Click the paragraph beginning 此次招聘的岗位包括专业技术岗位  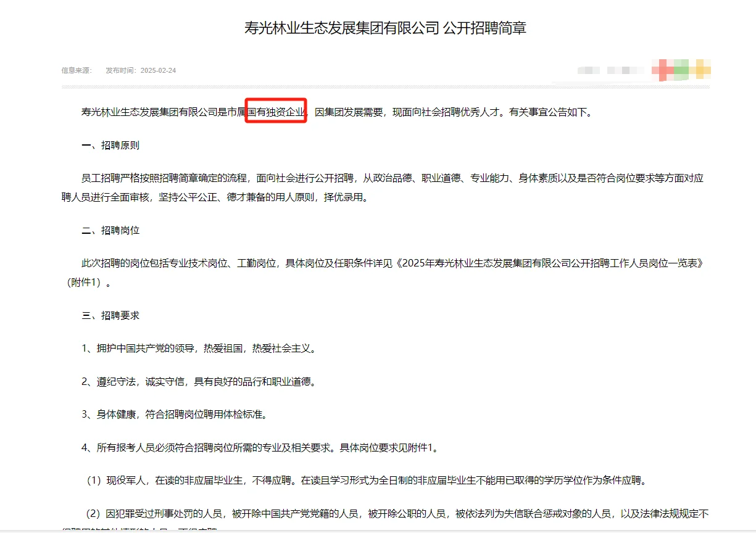383,273
